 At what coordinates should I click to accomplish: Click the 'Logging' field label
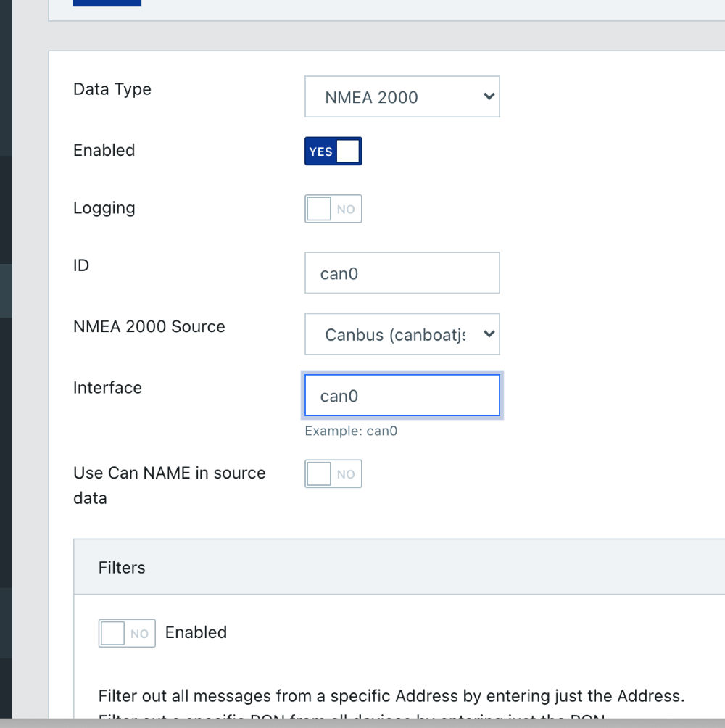pos(104,208)
